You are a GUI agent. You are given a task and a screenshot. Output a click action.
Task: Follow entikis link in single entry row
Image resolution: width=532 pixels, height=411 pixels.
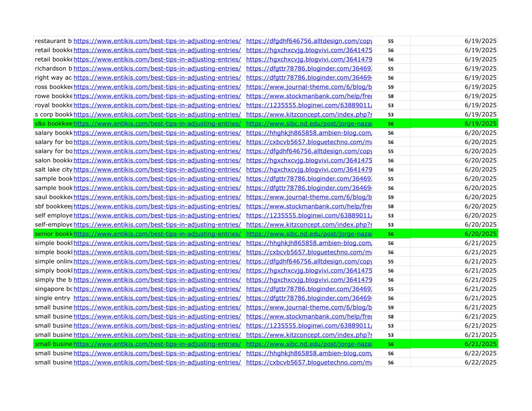pyautogui.click(x=157, y=298)
